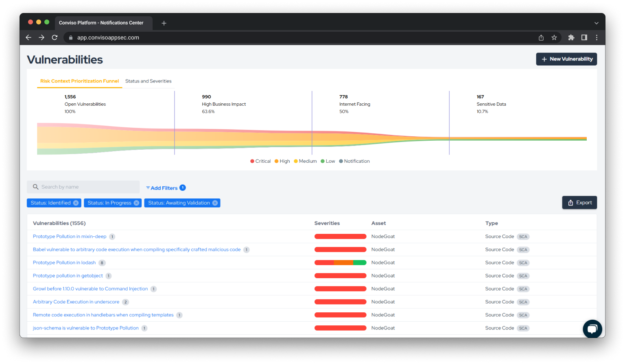This screenshot has height=364, width=625.
Task: Remove the Status: Awaiting Validation filter chip
Action: (215, 203)
